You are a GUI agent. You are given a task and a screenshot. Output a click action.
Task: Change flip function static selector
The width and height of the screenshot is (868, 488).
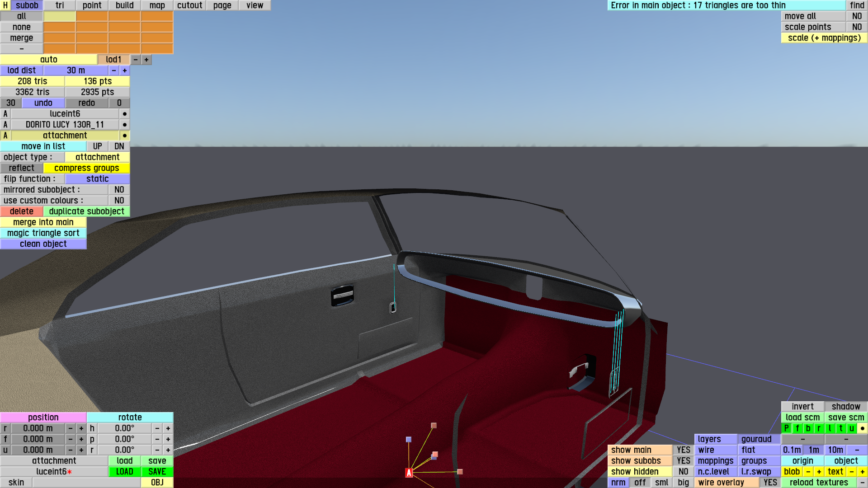(x=97, y=179)
